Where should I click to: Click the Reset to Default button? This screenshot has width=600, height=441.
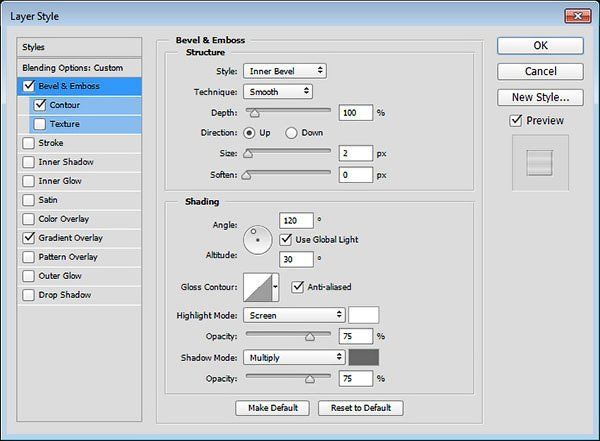(x=361, y=408)
